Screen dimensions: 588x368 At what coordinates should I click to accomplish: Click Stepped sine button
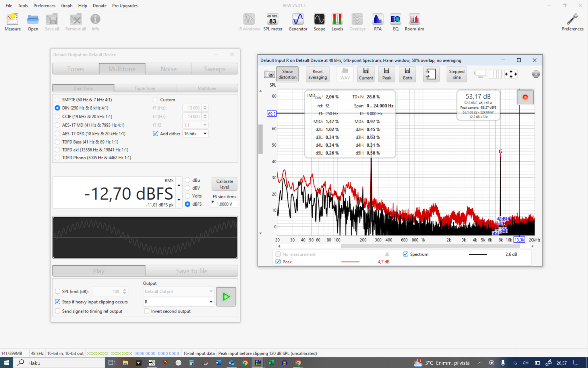coord(457,74)
